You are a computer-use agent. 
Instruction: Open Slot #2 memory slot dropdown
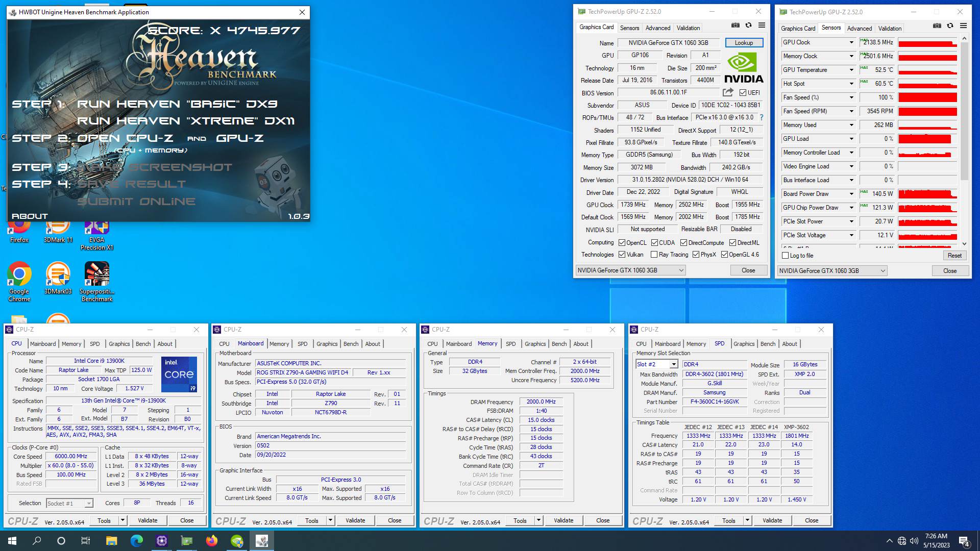656,364
